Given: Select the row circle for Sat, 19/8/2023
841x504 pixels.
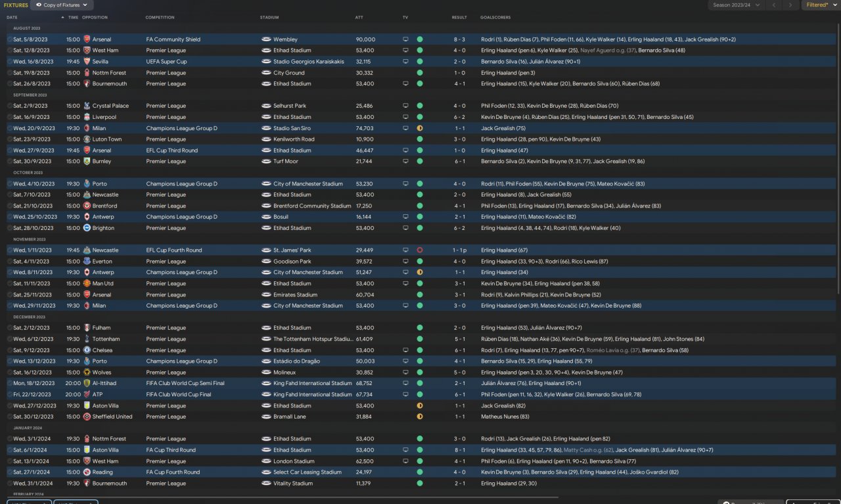Looking at the screenshot, I should [10, 73].
